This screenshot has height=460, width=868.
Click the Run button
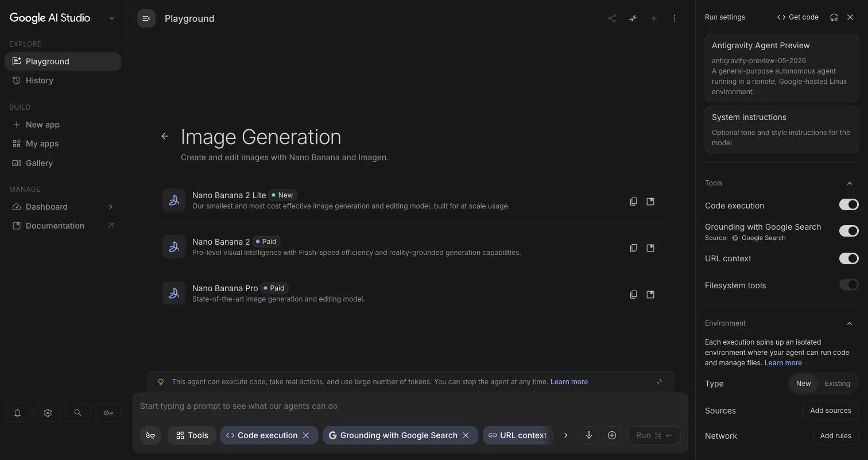pos(654,435)
